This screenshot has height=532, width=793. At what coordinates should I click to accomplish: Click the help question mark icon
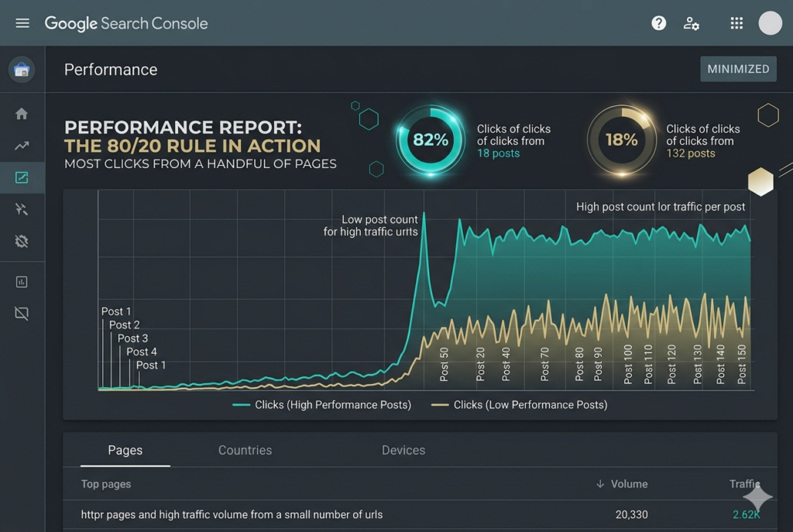pos(658,23)
